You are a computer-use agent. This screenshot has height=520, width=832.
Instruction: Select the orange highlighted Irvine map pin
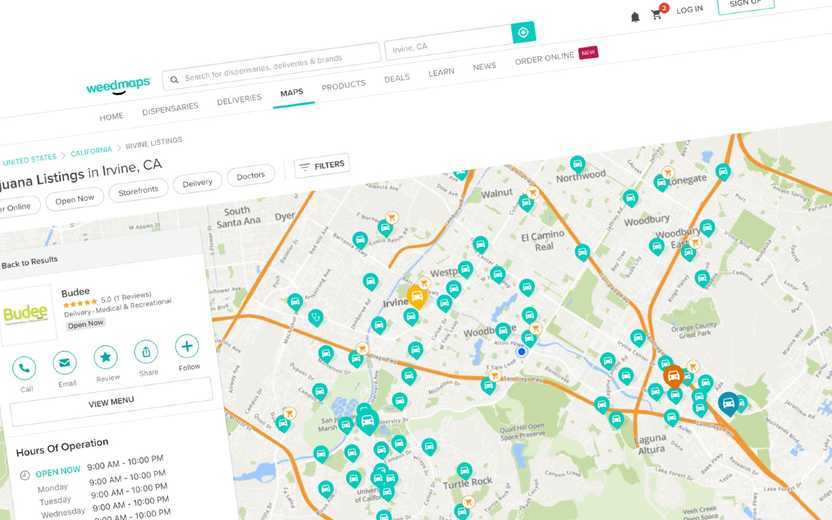417,297
